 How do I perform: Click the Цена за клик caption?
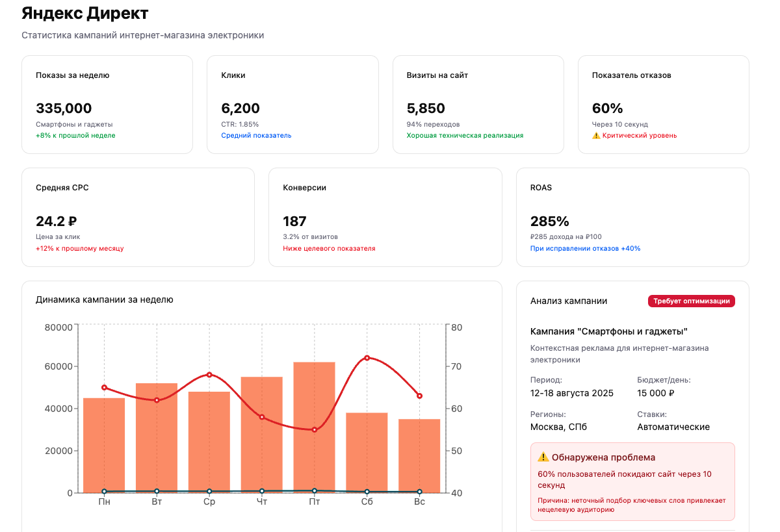point(58,236)
